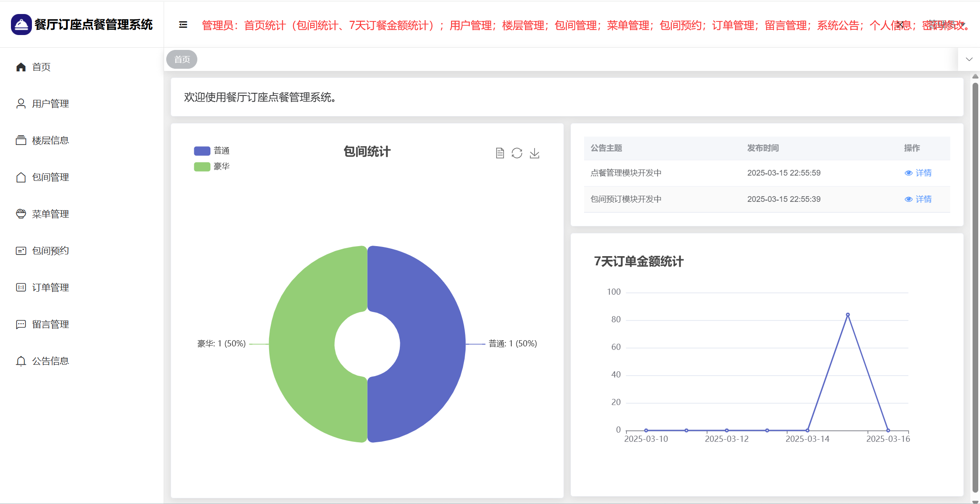The height and width of the screenshot is (504, 980).
Task: Select the 首页 tab
Action: (182, 59)
